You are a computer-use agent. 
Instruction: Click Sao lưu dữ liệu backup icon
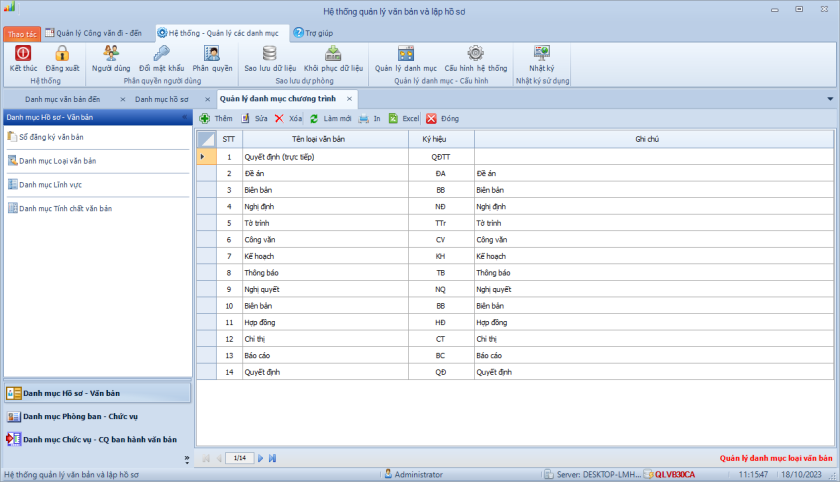pyautogui.click(x=269, y=54)
